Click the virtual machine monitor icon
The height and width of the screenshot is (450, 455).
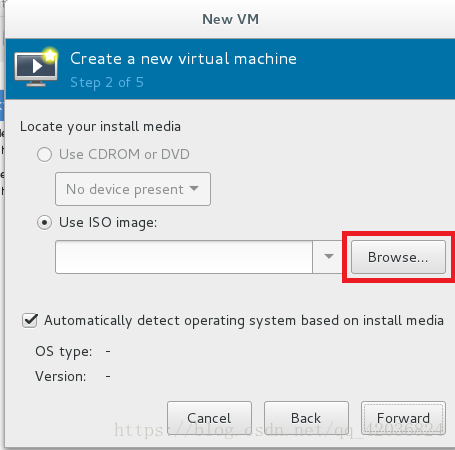pos(36,67)
